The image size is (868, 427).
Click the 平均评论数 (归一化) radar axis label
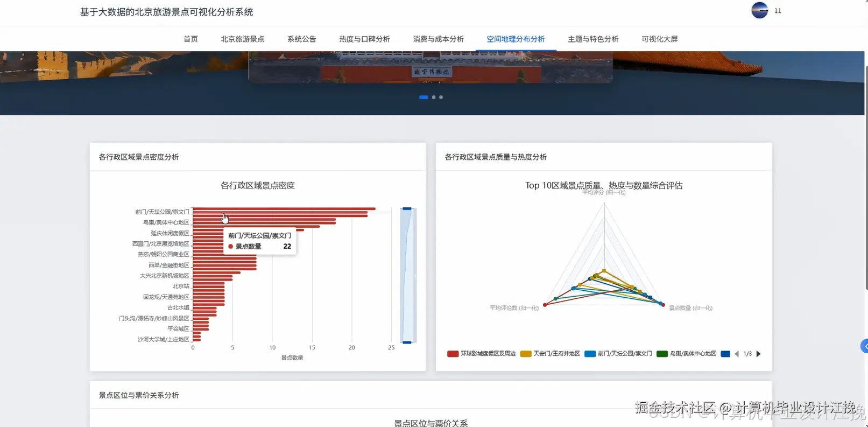click(x=514, y=308)
